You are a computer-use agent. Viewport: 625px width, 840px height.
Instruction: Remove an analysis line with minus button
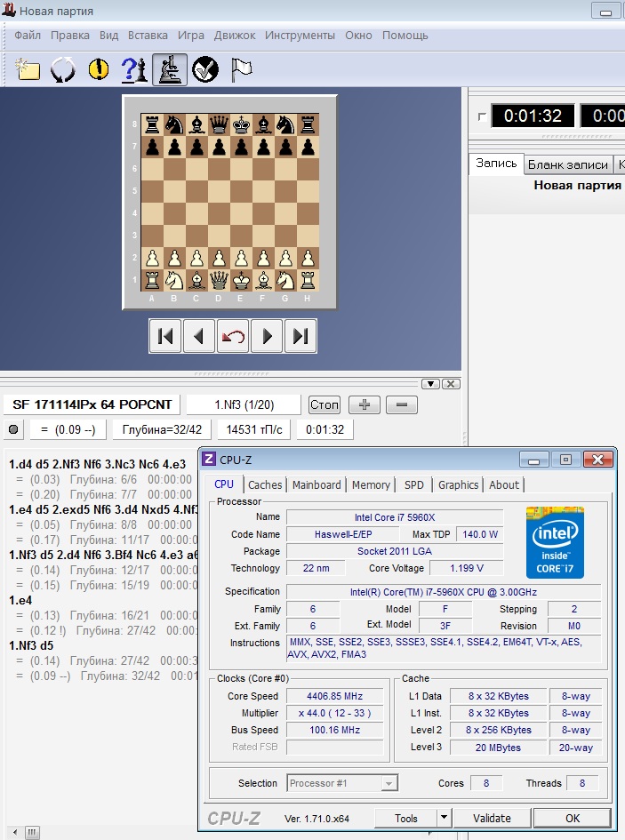click(x=402, y=404)
